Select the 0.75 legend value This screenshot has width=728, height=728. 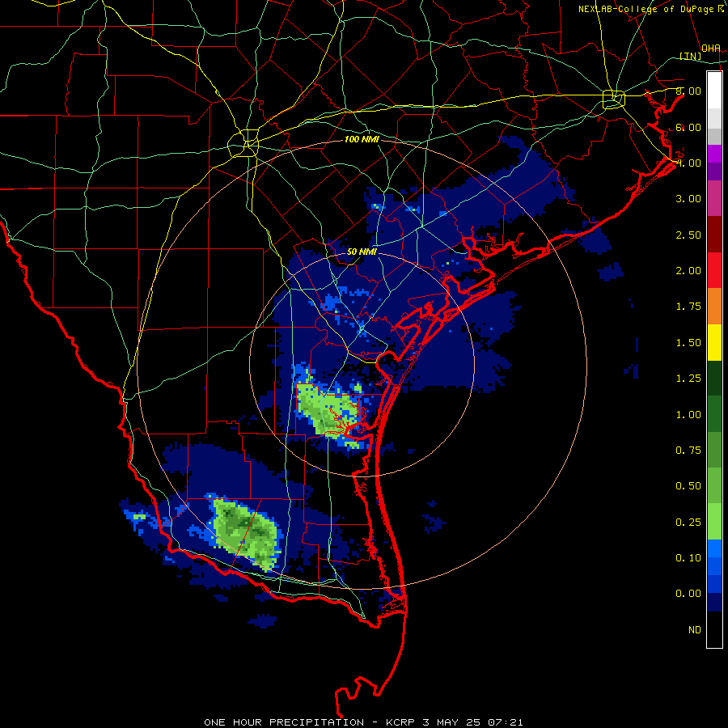point(688,451)
